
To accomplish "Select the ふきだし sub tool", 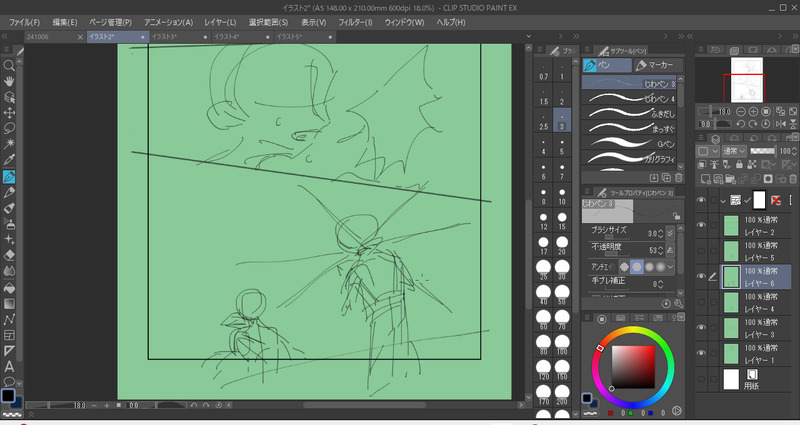I will (x=629, y=113).
